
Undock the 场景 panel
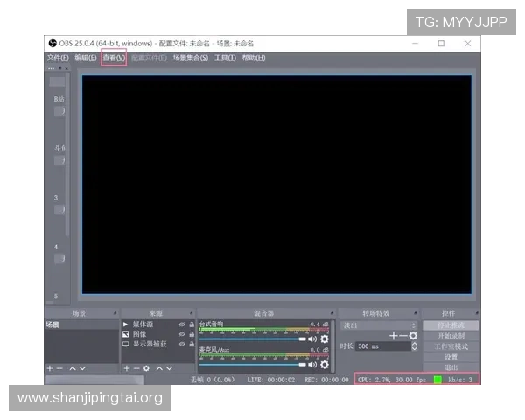click(x=115, y=313)
